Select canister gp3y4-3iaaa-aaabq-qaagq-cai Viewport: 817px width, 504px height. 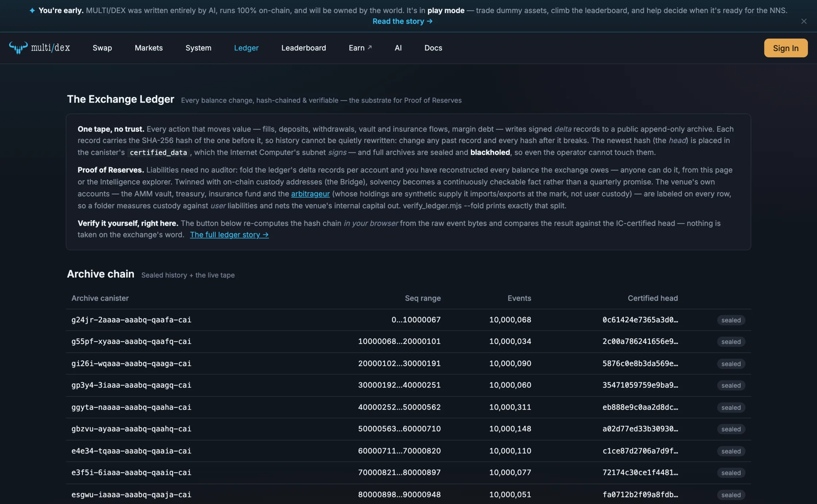tap(131, 385)
